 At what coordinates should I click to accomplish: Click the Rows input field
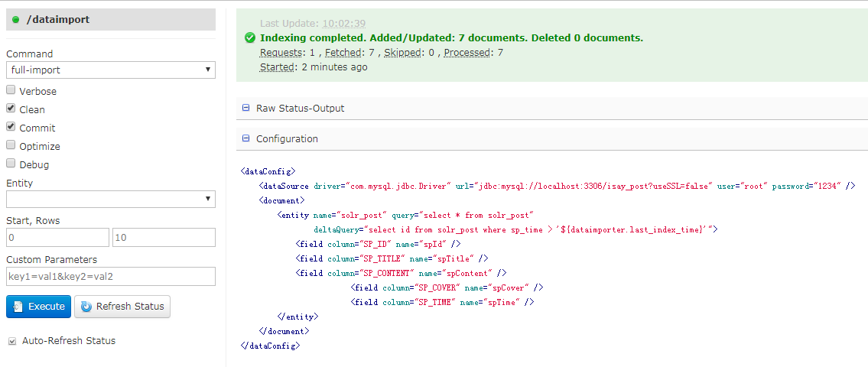[x=164, y=237]
